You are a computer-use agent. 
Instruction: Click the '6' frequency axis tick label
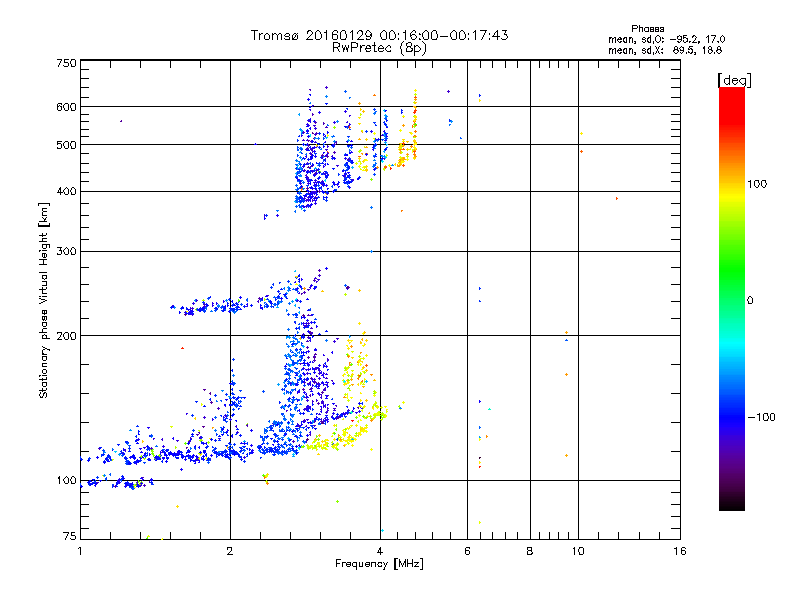point(467,551)
